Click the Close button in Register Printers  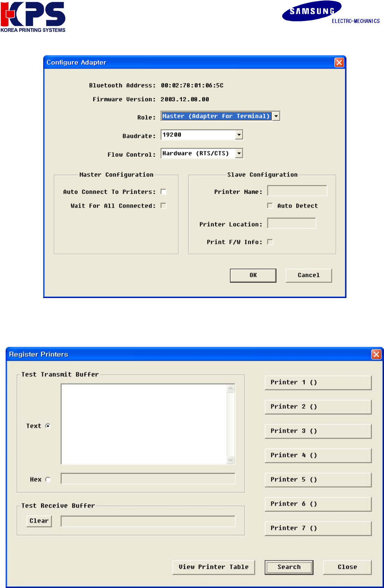(x=347, y=567)
